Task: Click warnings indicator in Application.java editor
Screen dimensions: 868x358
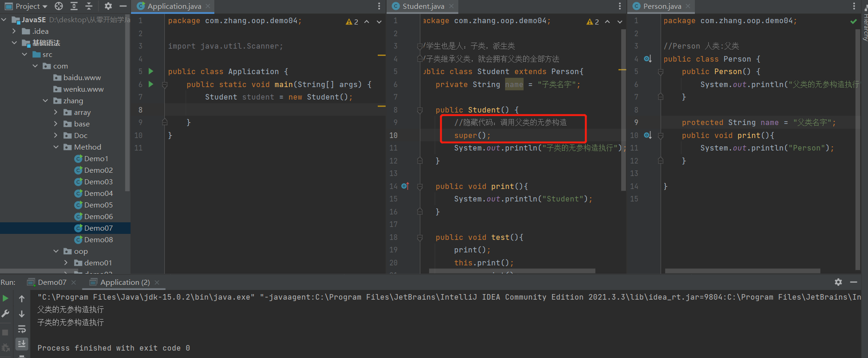Action: (x=352, y=22)
